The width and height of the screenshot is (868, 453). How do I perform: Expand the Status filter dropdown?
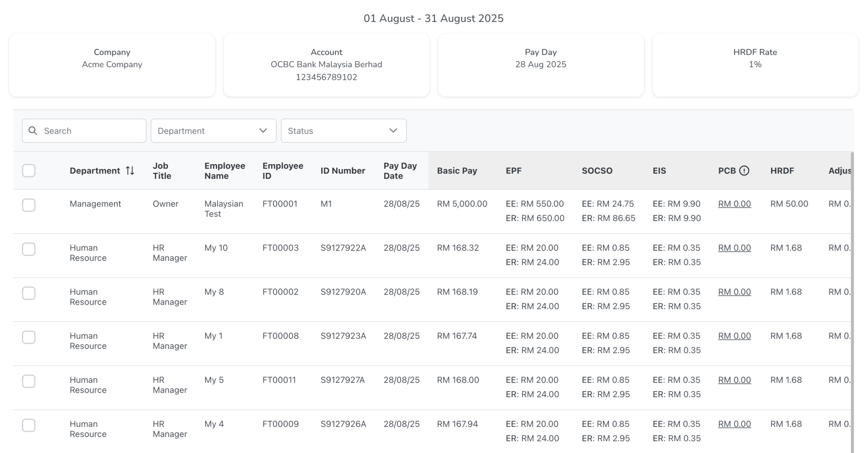click(344, 131)
